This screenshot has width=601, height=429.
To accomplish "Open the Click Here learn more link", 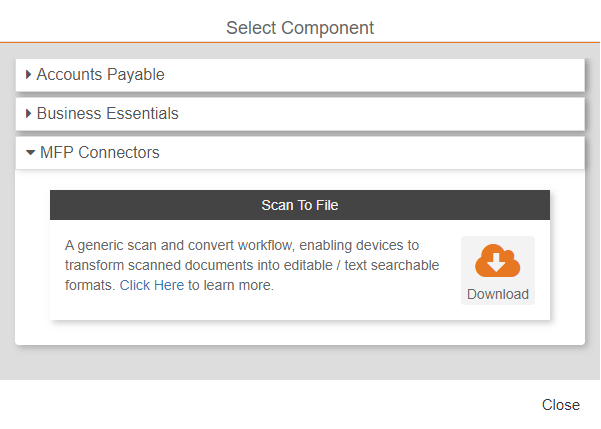I will pos(151,285).
